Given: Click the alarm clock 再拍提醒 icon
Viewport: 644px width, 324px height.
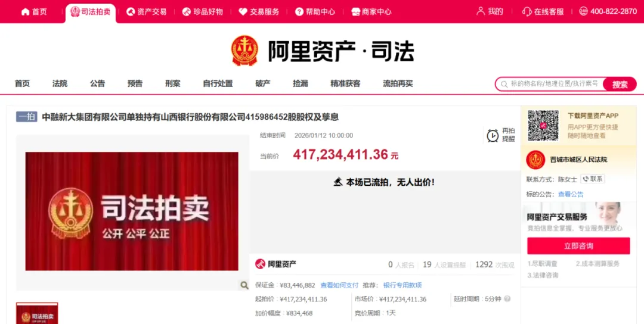Looking at the screenshot, I should click(x=493, y=135).
